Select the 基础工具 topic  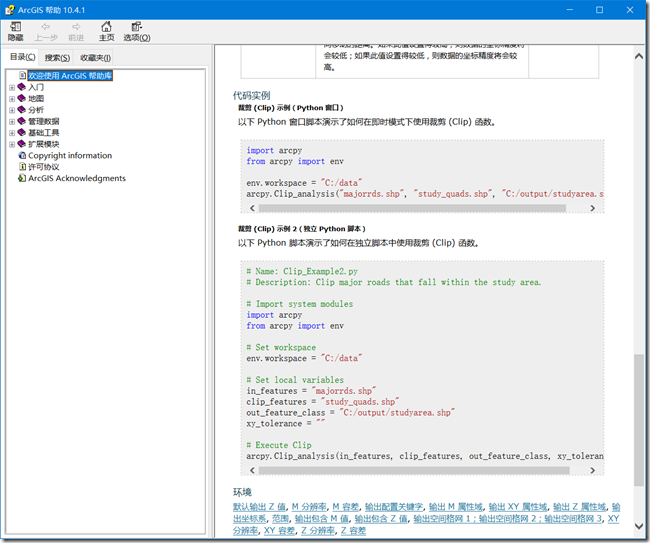click(x=44, y=133)
